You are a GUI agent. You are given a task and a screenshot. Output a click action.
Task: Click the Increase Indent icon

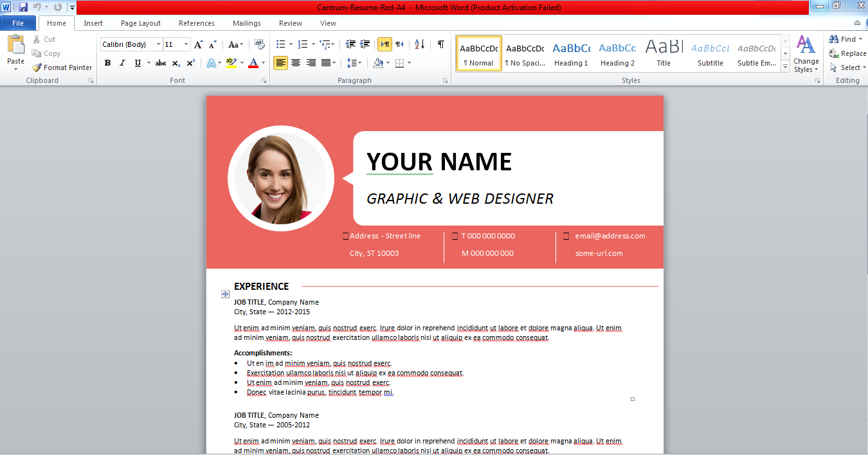tap(365, 44)
